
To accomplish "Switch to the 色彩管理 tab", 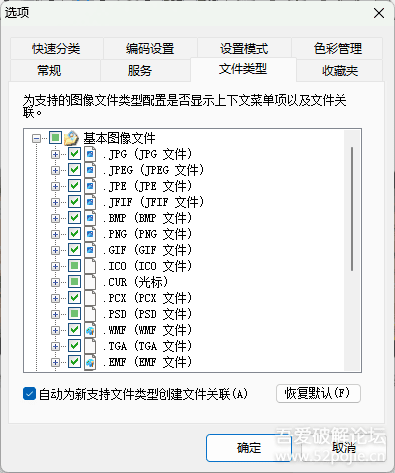I will (x=337, y=49).
